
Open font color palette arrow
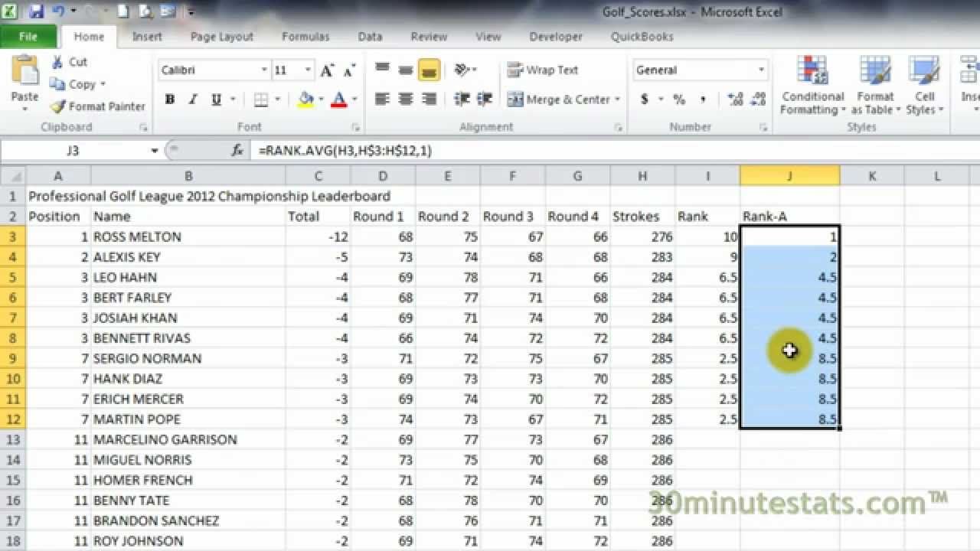[354, 99]
